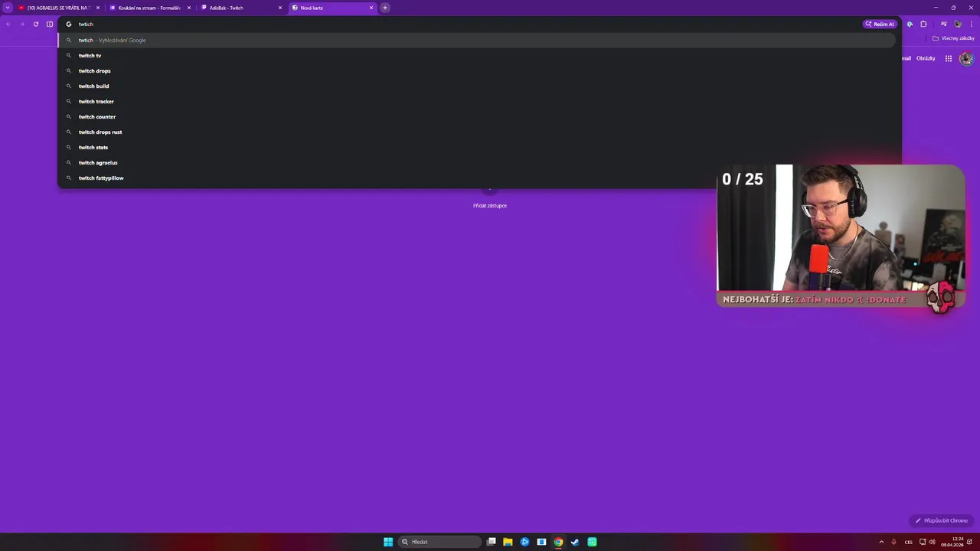Expand the hidden system tray icons chevron
980x551 pixels.
(881, 542)
